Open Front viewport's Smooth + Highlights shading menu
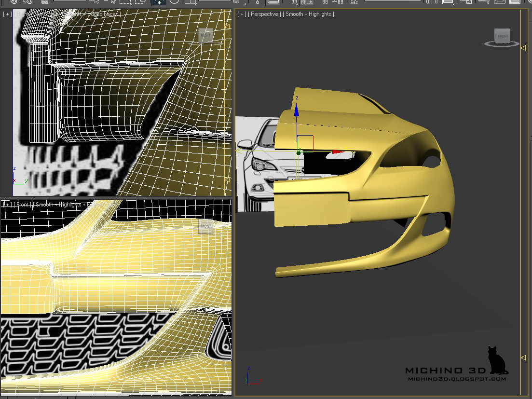Viewport: 532px width, 399px height. (76, 205)
